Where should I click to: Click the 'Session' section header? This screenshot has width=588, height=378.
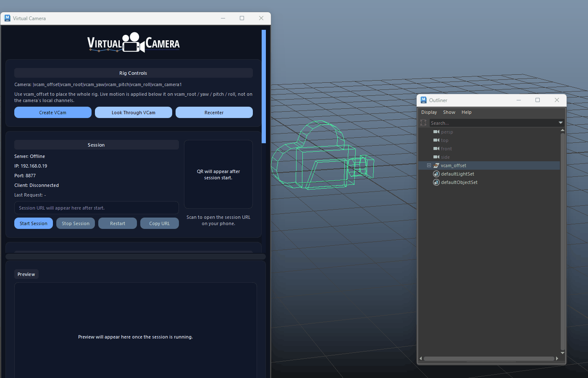coord(97,145)
